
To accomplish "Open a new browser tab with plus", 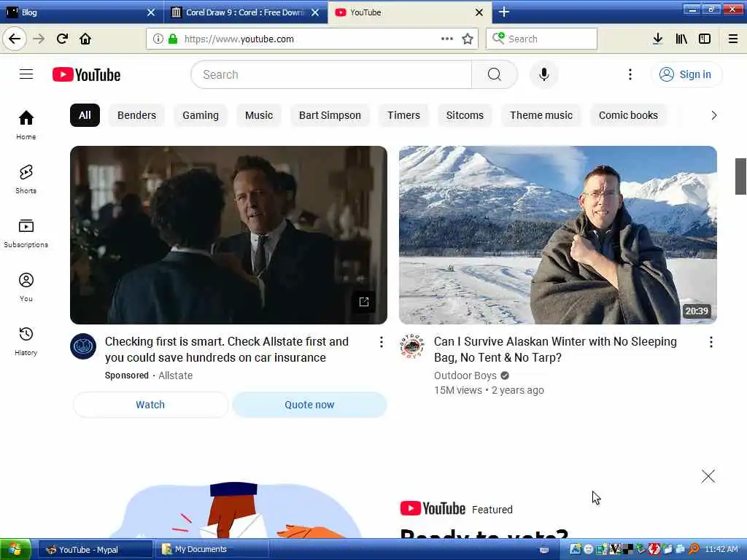I will (504, 12).
